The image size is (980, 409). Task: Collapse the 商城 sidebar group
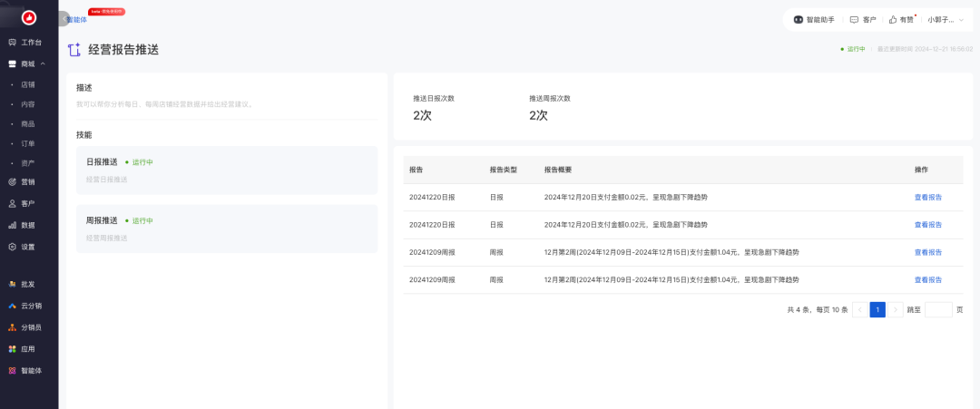(x=43, y=64)
